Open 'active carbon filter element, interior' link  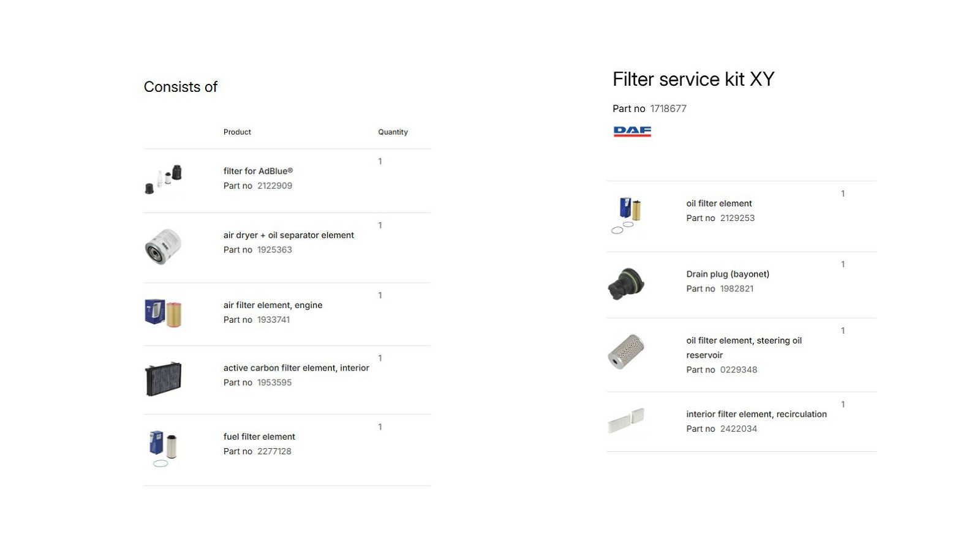pos(296,368)
